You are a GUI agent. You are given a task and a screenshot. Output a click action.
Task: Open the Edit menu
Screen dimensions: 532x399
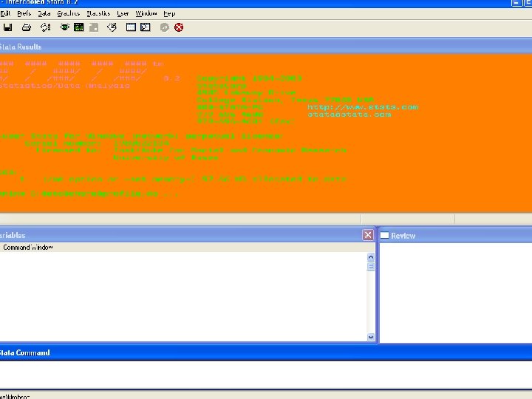coord(5,13)
